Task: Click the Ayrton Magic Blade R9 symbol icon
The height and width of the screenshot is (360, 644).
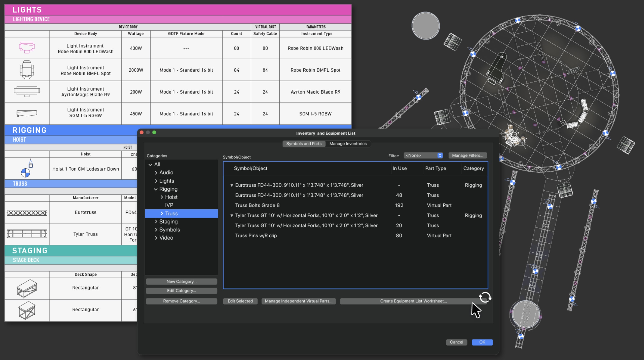Action: [27, 92]
